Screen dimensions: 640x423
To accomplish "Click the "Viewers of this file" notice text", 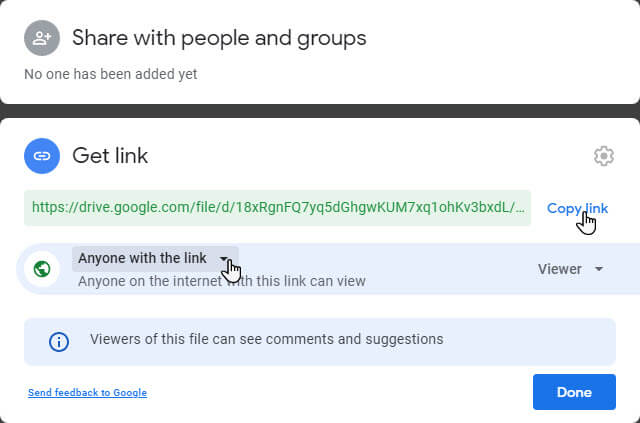I will [266, 340].
